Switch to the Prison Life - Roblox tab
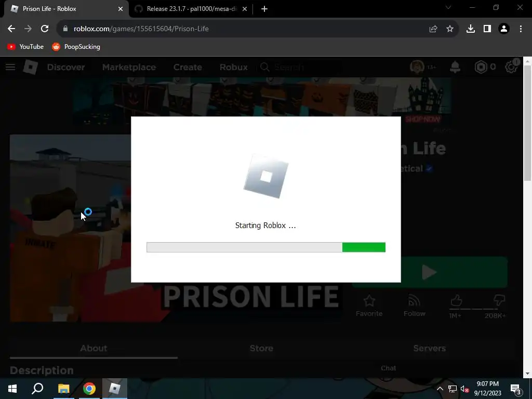Image resolution: width=532 pixels, height=399 pixels. [66, 9]
